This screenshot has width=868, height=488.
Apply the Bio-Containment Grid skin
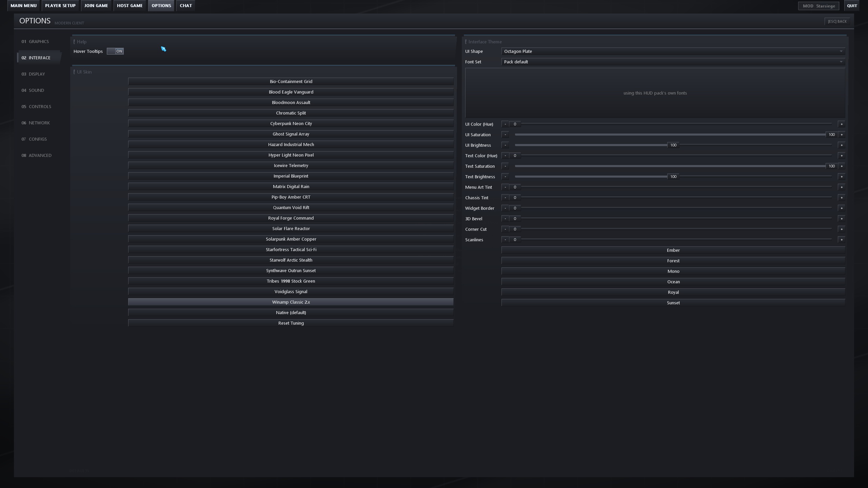[x=291, y=81]
